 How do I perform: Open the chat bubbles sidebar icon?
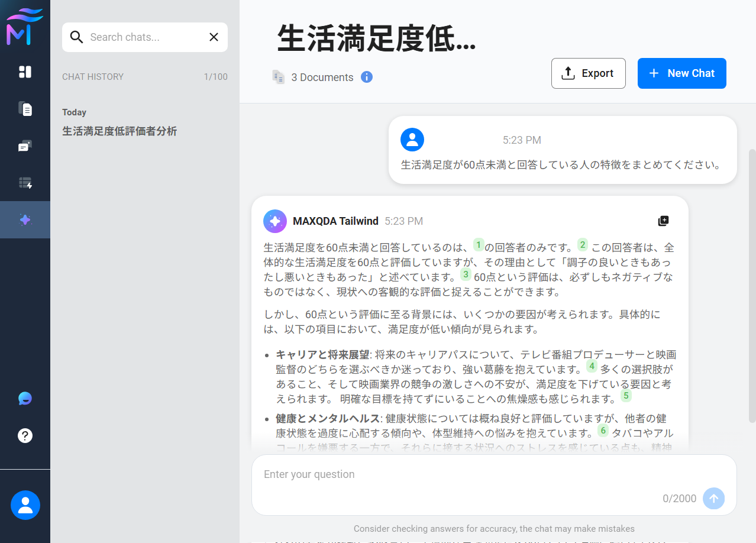[25, 146]
